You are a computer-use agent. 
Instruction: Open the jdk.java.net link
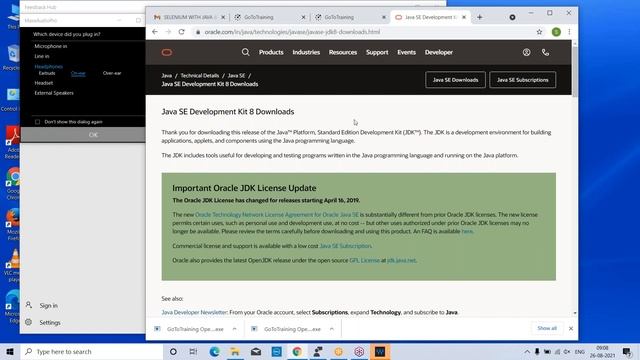[x=401, y=260]
